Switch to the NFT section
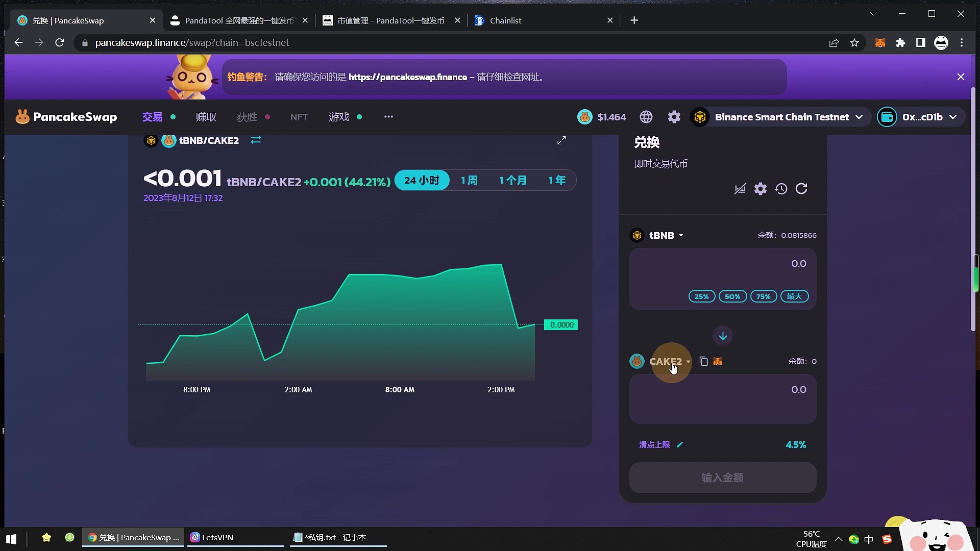The width and height of the screenshot is (980, 551). tap(299, 117)
